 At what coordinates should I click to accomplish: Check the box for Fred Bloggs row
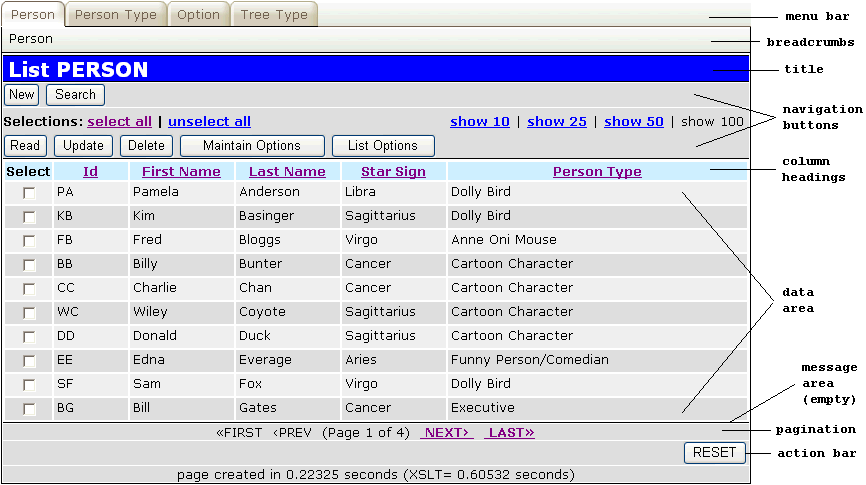tap(29, 241)
